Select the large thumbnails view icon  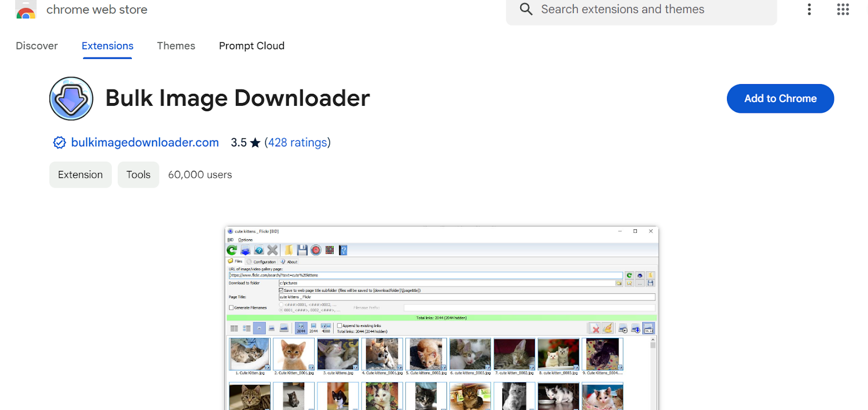click(x=284, y=328)
